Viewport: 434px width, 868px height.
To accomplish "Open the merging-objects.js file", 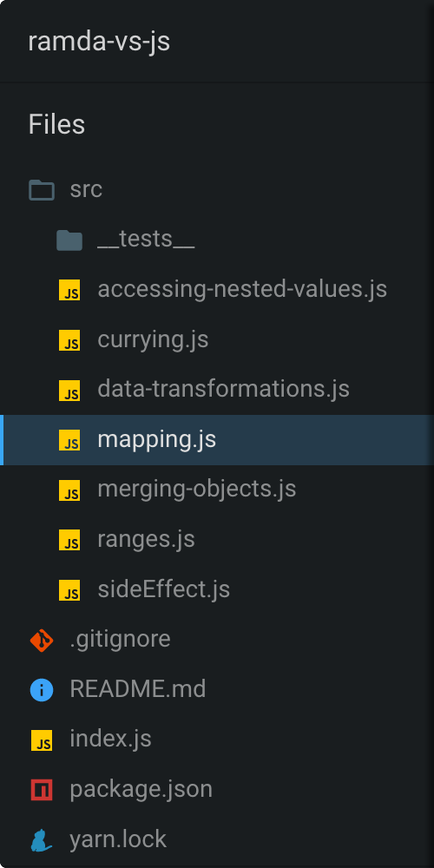I will (x=217, y=490).
